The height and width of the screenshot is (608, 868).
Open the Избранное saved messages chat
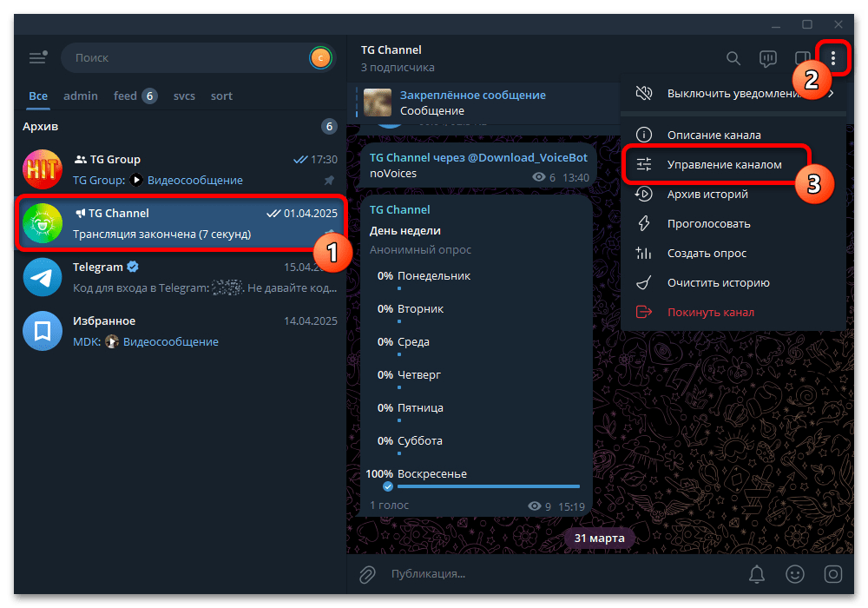[180, 331]
